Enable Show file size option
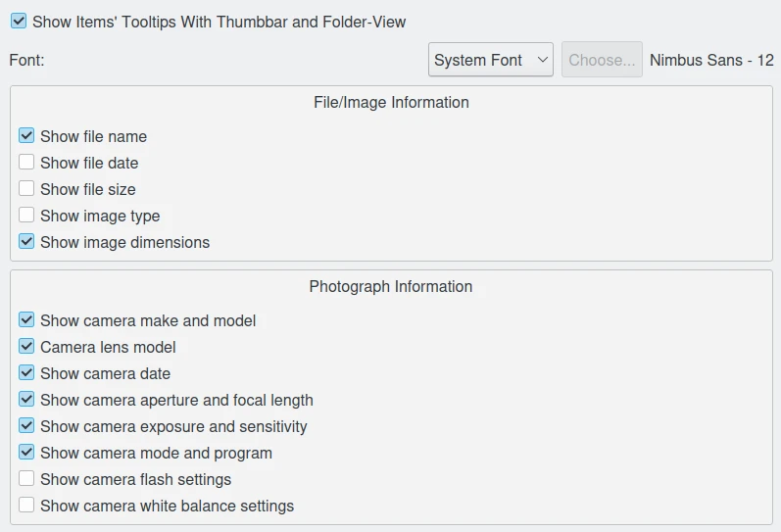Screen dimensions: 781x532 (x=26, y=189)
